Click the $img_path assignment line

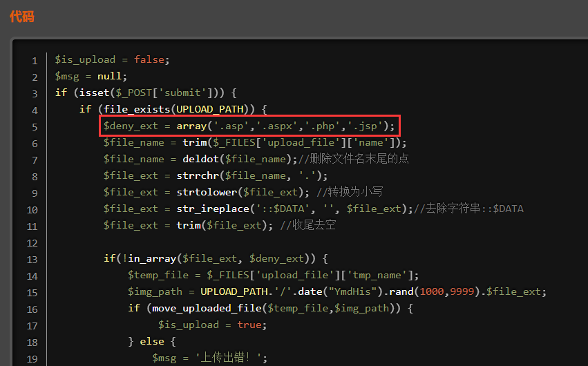click(x=336, y=292)
